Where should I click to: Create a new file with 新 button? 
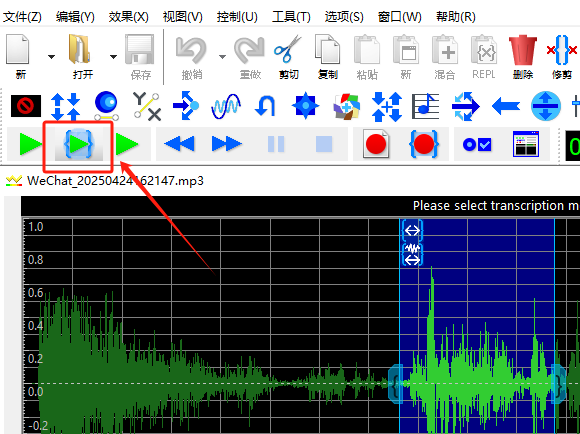tap(19, 56)
